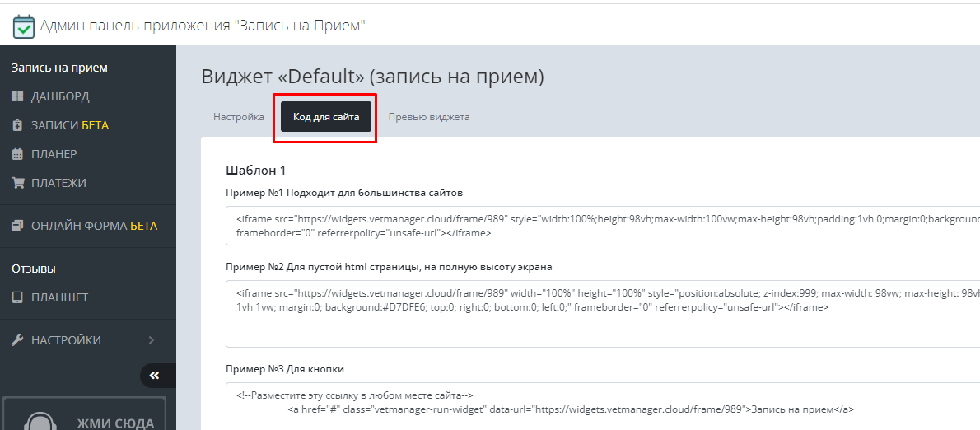Switch to the Настройка tab

(x=239, y=117)
